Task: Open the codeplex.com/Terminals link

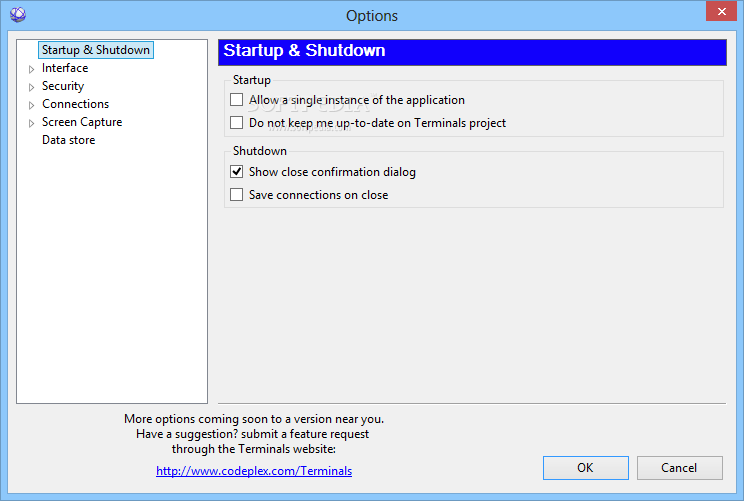Action: pos(254,471)
